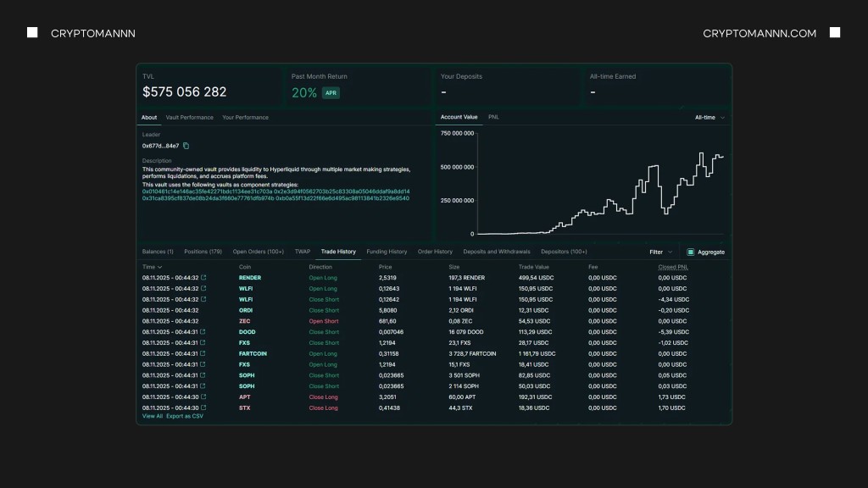
Task: Toggle the Time column sort arrow
Action: click(x=160, y=266)
